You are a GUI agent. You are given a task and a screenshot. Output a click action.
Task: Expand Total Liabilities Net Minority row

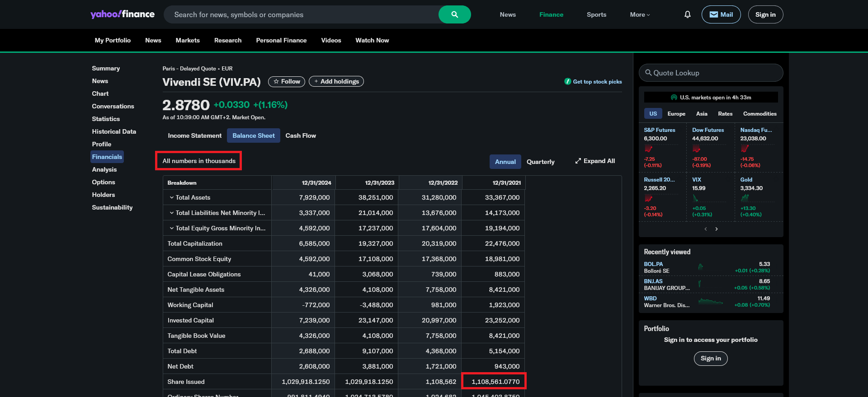(172, 213)
